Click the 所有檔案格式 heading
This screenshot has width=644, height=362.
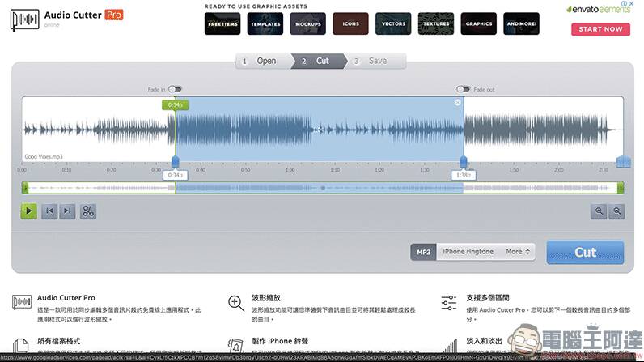pos(59,341)
